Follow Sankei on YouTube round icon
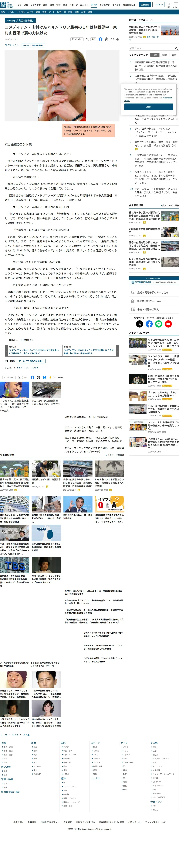 168,324
